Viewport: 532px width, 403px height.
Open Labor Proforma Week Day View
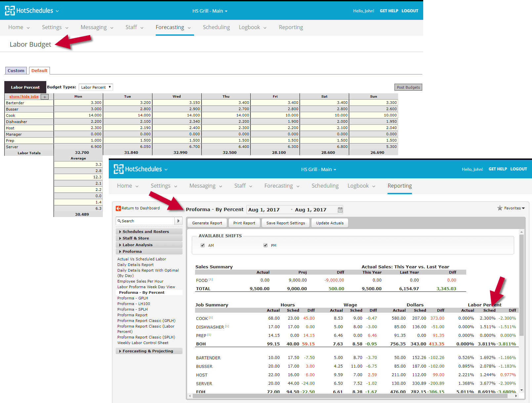pos(146,287)
